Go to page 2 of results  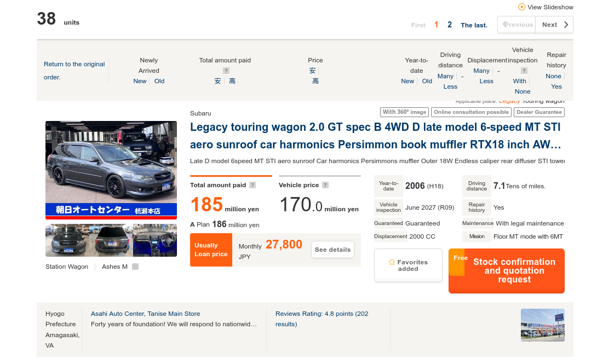(449, 25)
